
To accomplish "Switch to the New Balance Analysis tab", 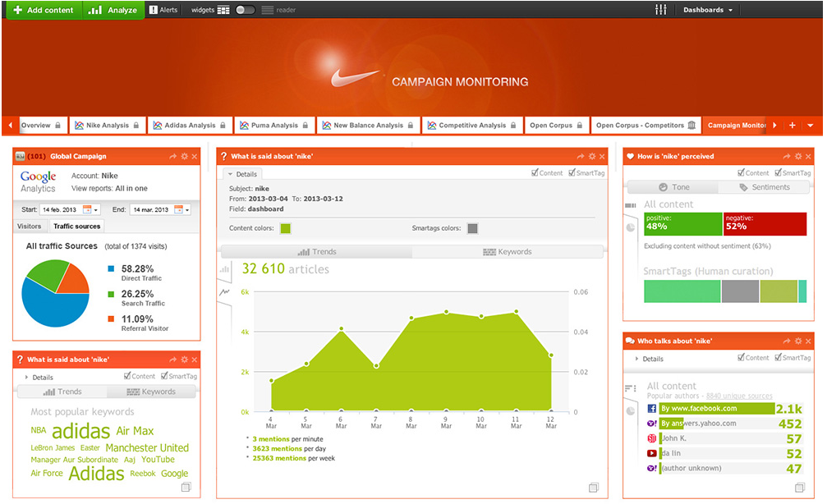I will pyautogui.click(x=368, y=126).
